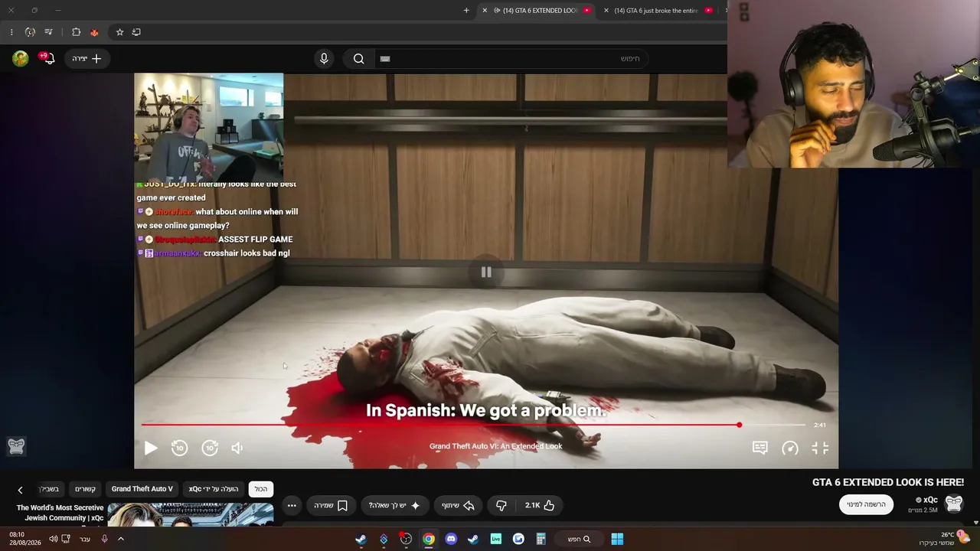Open the Jewish Community recommended video thumbnail
Image resolution: width=980 pixels, height=551 pixels.
[191, 515]
